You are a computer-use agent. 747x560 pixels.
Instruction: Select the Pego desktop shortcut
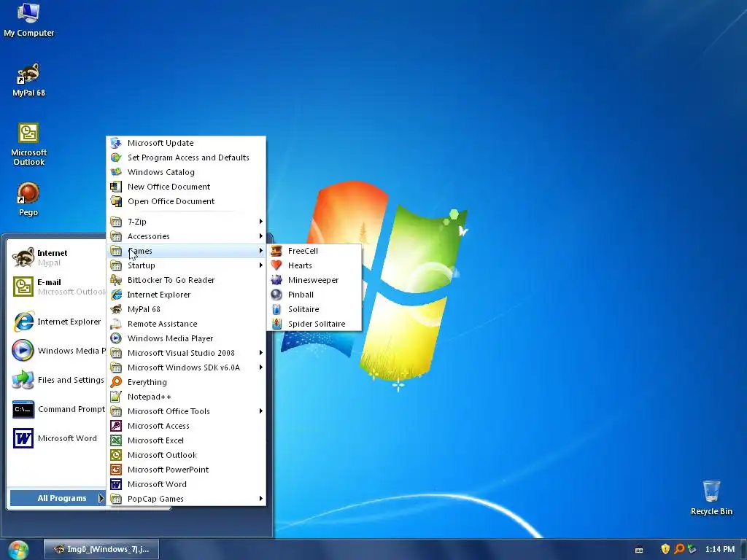[x=28, y=200]
